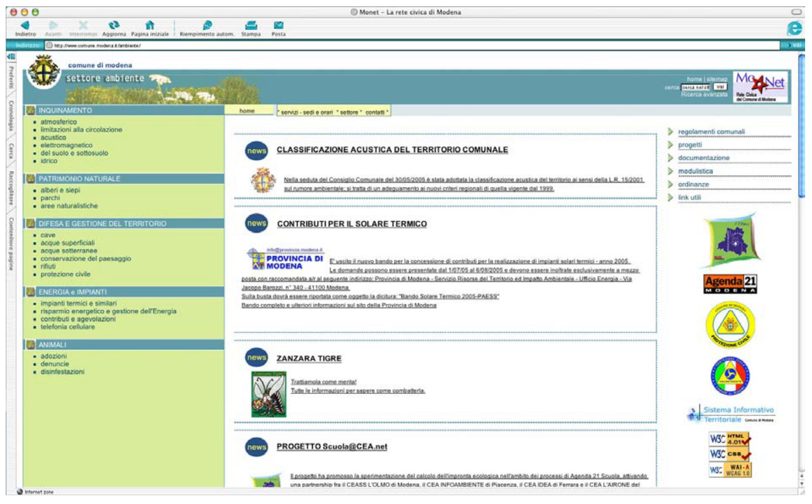Click the W3C CSS validation badge
This screenshot has width=812, height=504.
tap(730, 454)
